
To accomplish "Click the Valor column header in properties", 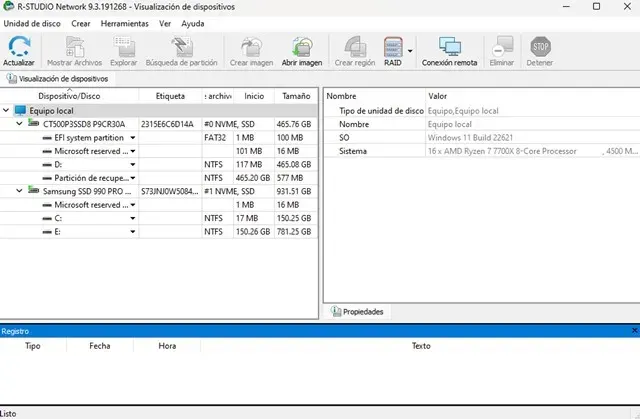I will pos(438,96).
